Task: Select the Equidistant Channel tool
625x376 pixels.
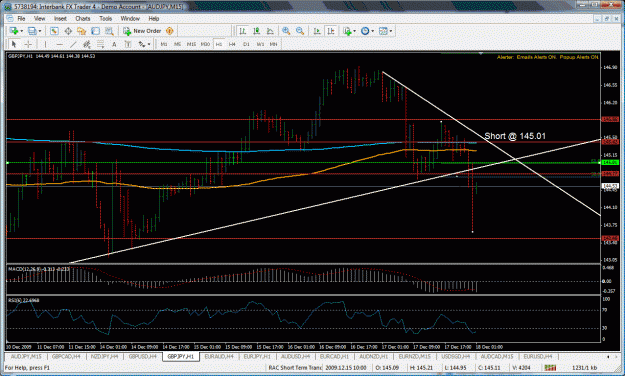Action: pos(86,44)
